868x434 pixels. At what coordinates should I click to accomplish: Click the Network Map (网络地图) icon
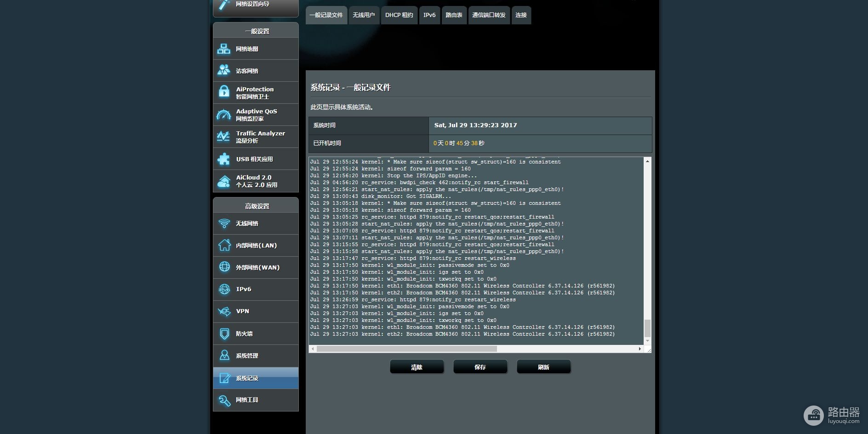pos(224,49)
